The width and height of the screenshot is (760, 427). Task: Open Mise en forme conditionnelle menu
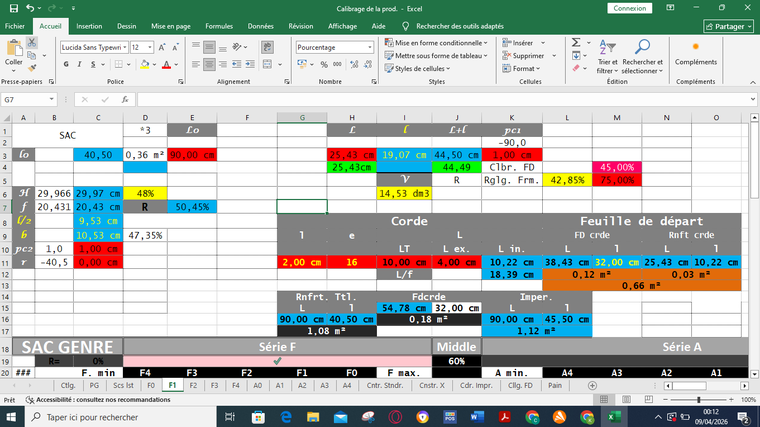[436, 43]
